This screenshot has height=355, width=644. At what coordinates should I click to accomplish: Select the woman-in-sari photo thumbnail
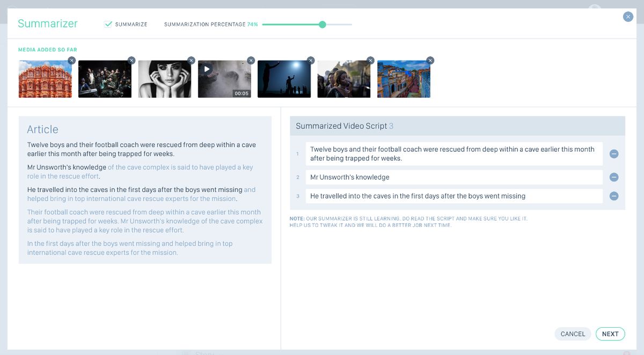point(343,78)
